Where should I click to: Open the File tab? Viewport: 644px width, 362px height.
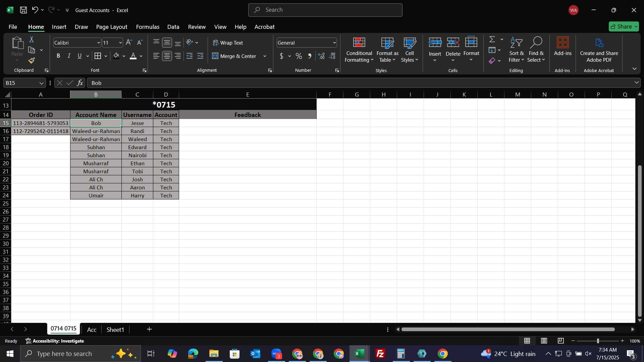pos(13,27)
